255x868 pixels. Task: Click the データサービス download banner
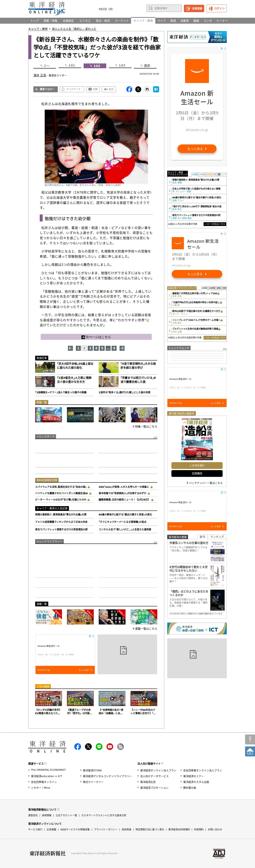pos(197,37)
